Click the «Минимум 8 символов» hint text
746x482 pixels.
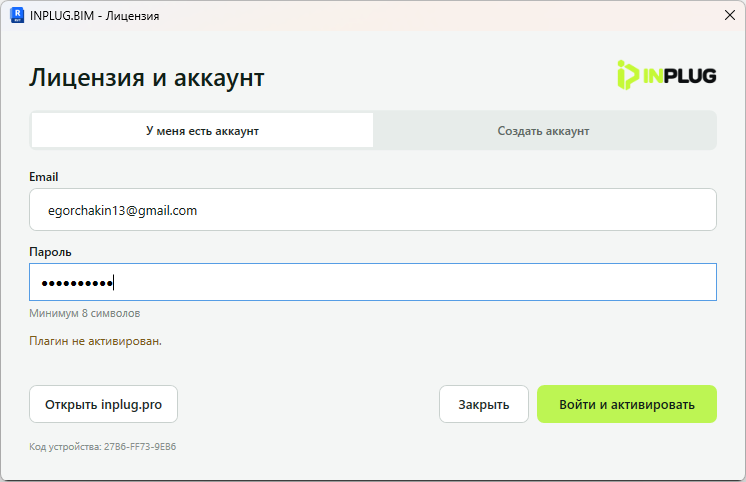[85, 313]
